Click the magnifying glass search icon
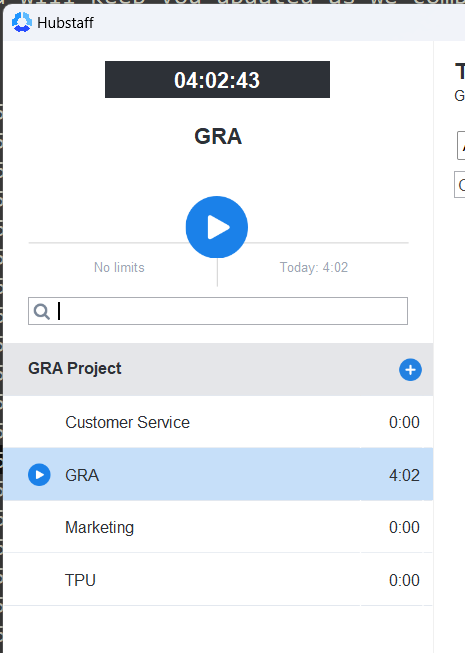 point(42,311)
